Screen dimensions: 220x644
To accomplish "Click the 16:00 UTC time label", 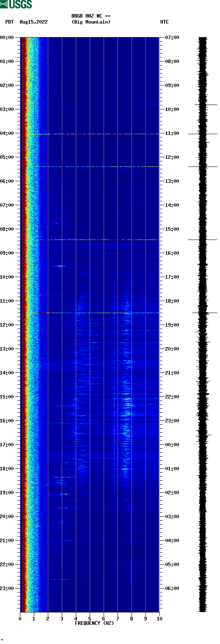I will (172, 253).
